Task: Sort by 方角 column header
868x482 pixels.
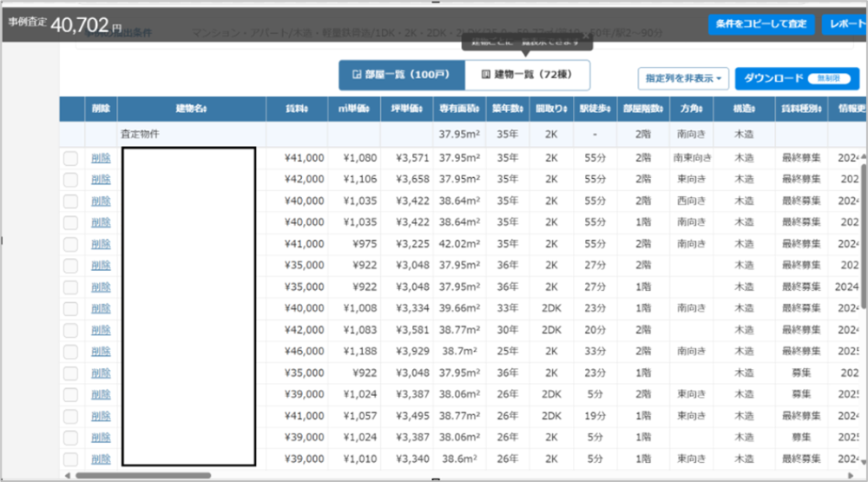Action: tap(691, 109)
